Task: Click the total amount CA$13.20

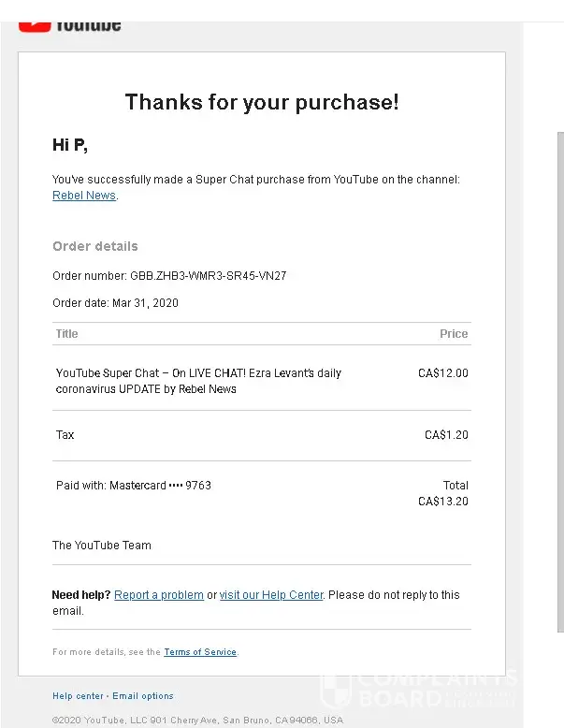Action: 443,502
